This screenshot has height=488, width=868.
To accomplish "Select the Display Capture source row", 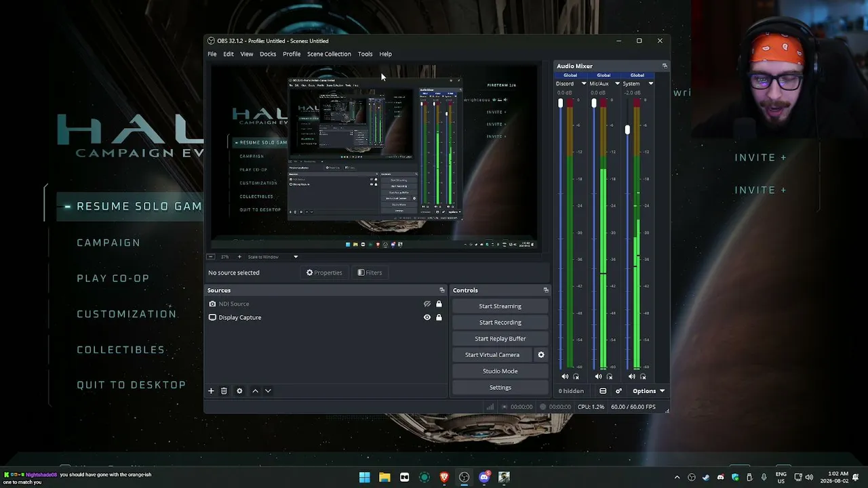I will [326, 317].
